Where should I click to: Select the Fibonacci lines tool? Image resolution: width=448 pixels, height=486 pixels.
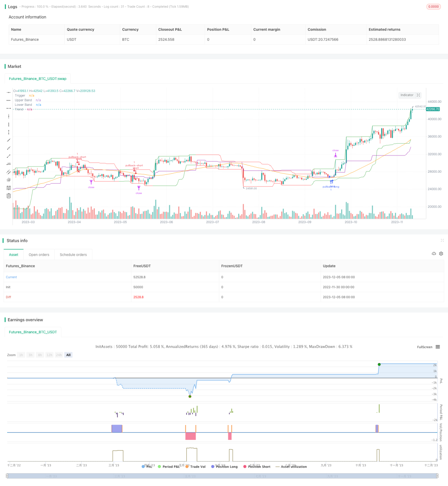9,188
